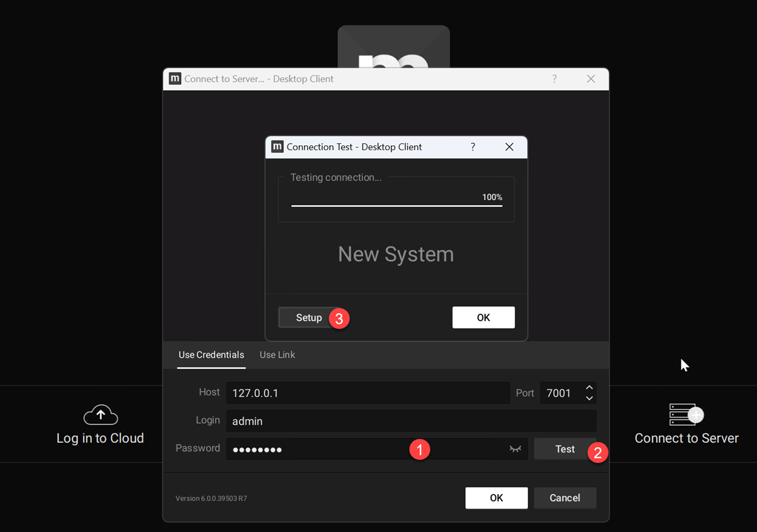The image size is (757, 532).
Task: Switch to the Use Credentials tab
Action: click(211, 355)
